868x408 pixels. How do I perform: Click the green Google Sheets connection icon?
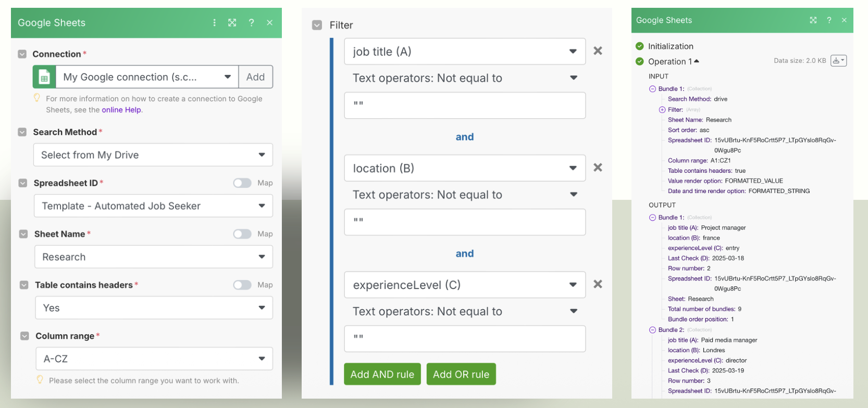[x=44, y=76]
